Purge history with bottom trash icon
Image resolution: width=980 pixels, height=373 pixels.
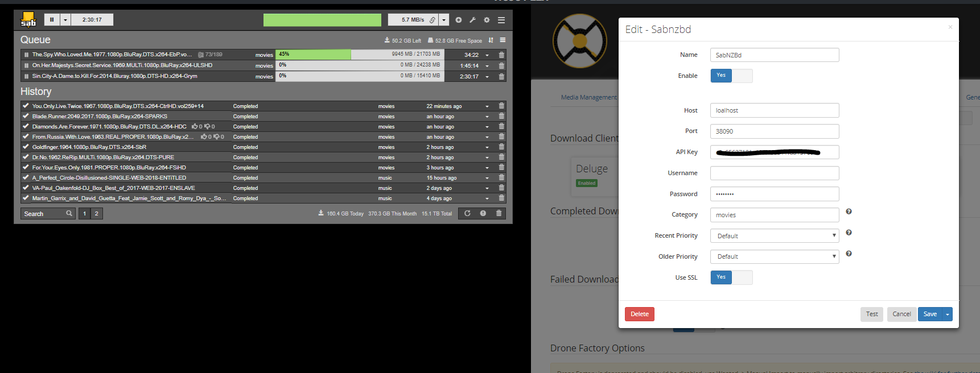point(499,214)
